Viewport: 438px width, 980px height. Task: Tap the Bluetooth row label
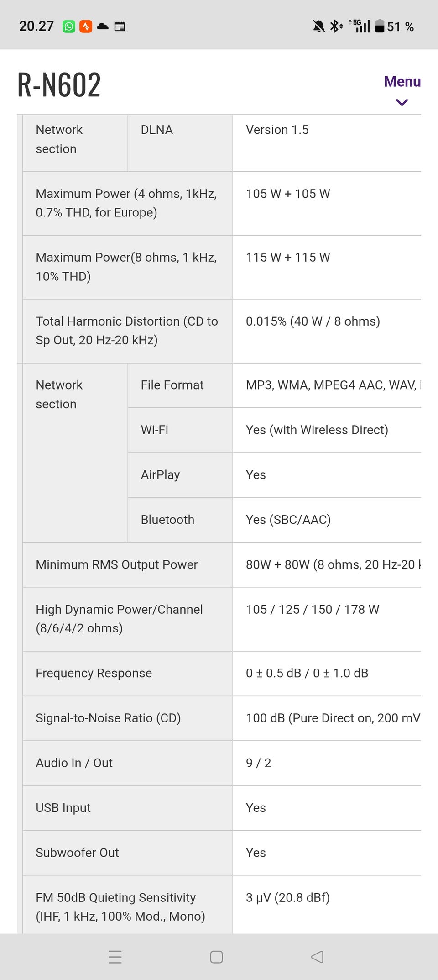pyautogui.click(x=167, y=520)
